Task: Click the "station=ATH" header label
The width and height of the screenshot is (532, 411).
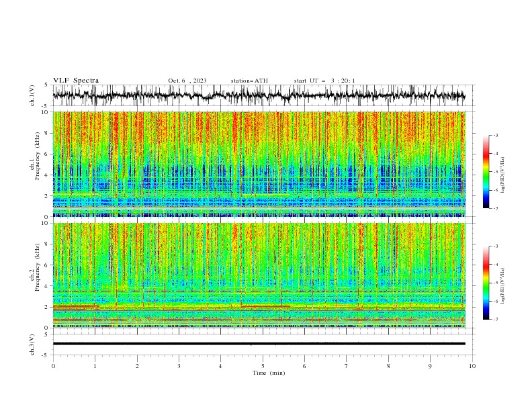Action: tap(249, 81)
